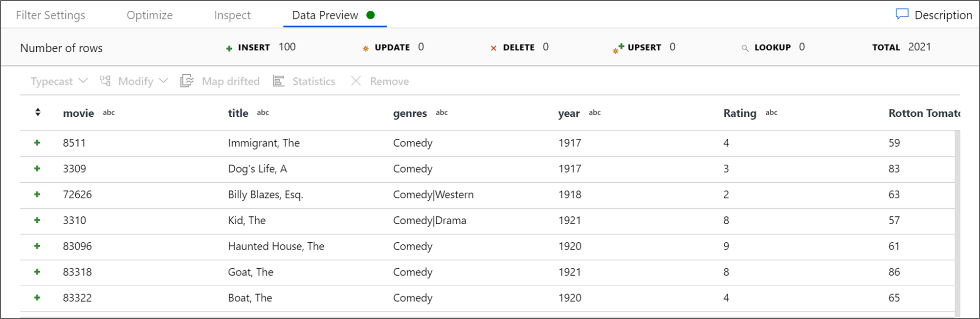Click the year column header

(x=569, y=113)
